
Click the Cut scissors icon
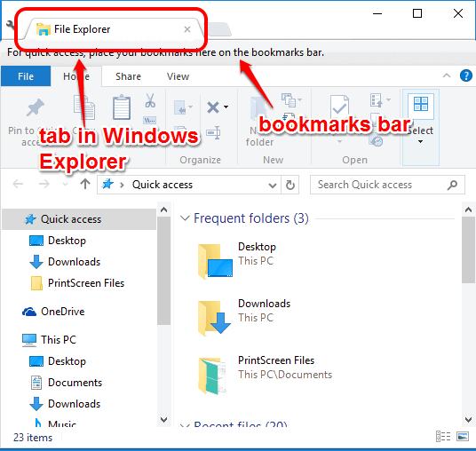pyautogui.click(x=150, y=100)
